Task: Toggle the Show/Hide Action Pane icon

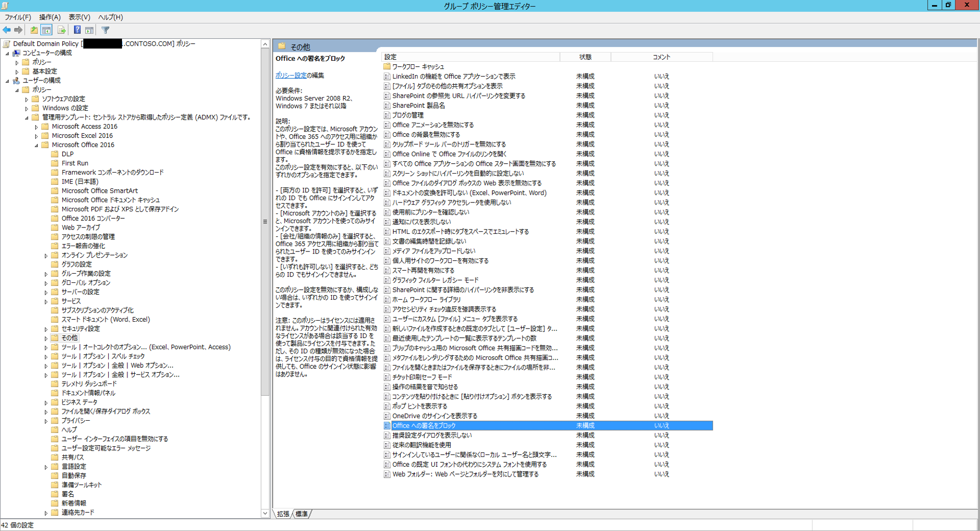Action: coord(89,30)
